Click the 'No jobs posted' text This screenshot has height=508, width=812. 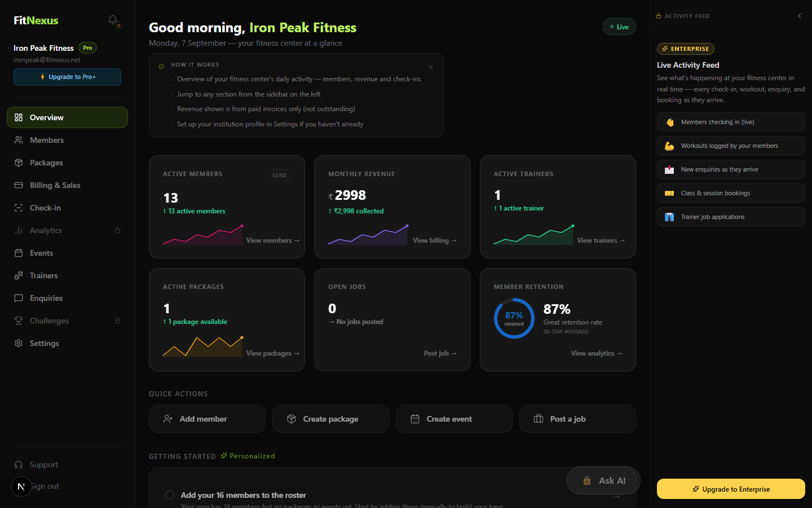click(360, 322)
